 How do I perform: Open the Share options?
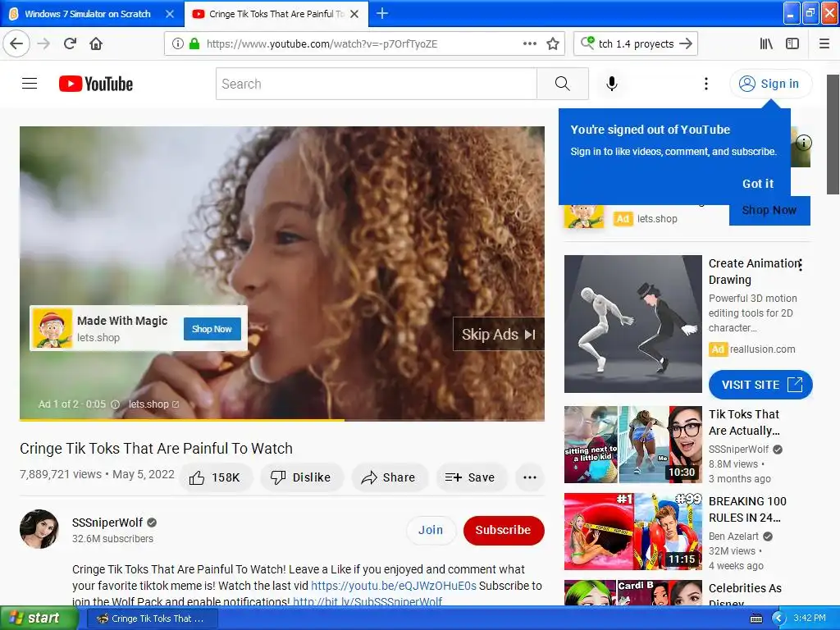389,477
